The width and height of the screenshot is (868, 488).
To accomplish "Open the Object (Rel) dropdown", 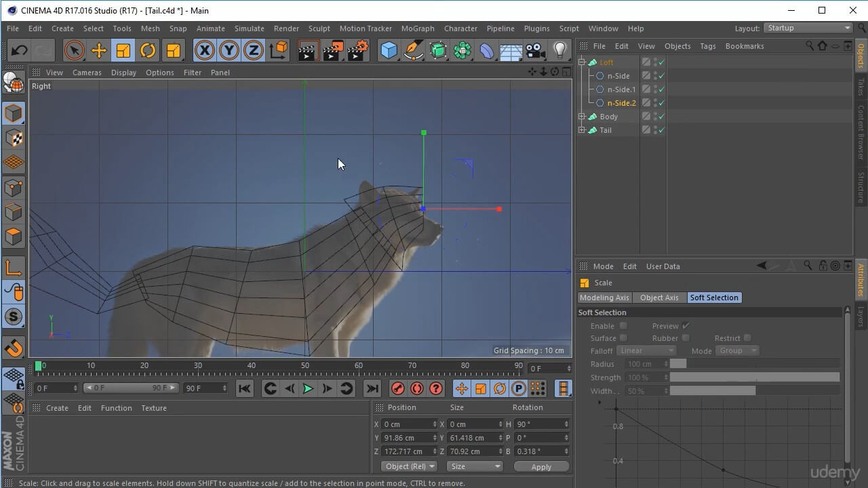I will [410, 466].
